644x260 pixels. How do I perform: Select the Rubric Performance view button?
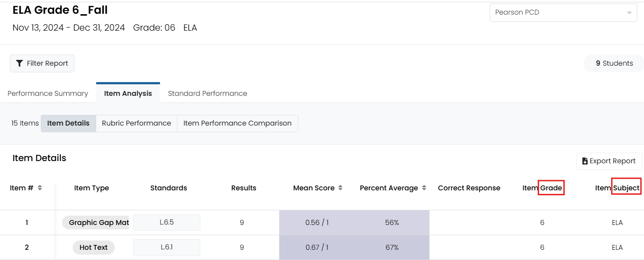click(x=137, y=123)
